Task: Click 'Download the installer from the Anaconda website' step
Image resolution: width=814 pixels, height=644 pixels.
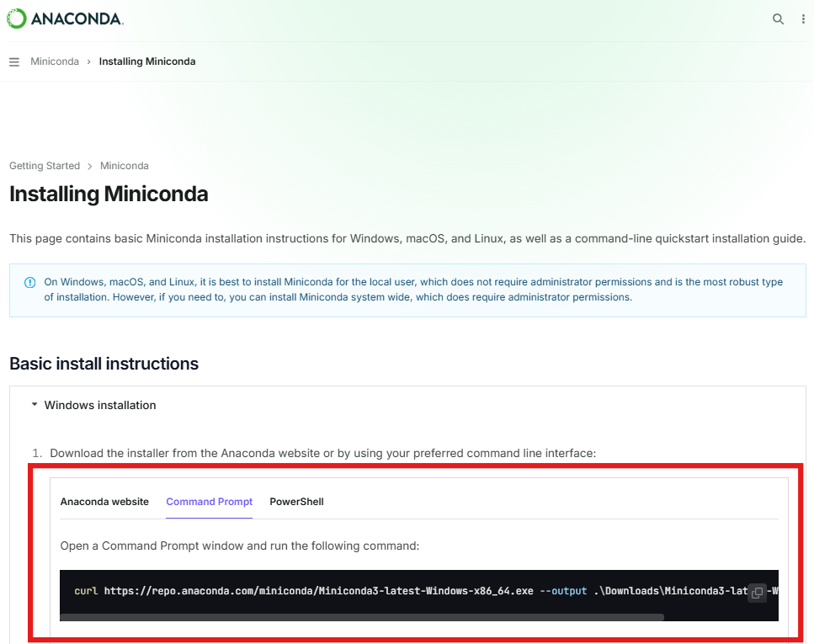Action: tap(323, 453)
